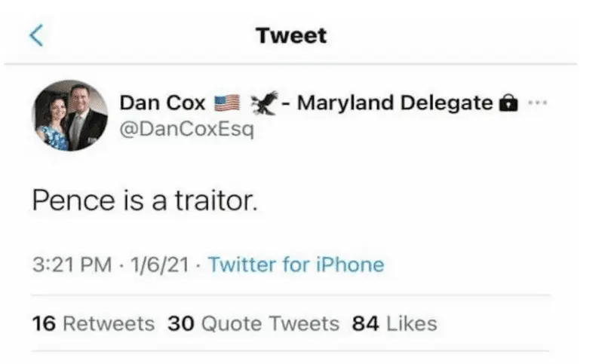Click the padlock protected-account icon

click(x=509, y=104)
